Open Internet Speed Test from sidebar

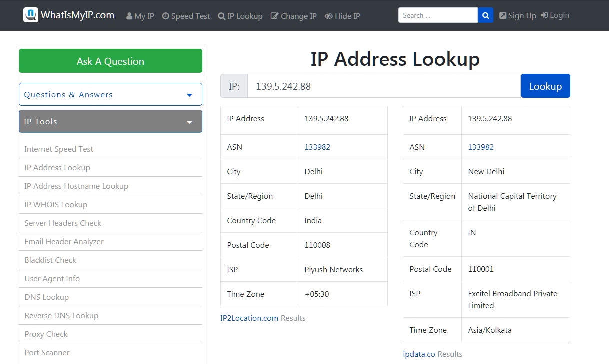pos(59,149)
